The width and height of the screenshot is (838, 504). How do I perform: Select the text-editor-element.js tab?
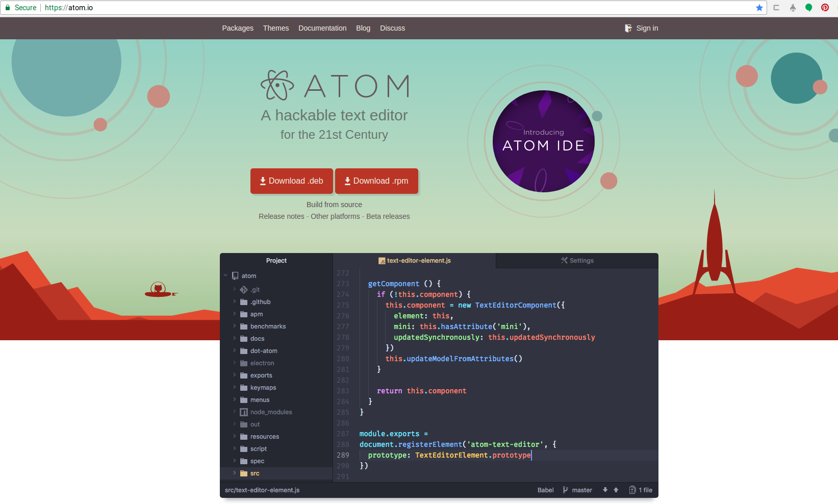(414, 261)
